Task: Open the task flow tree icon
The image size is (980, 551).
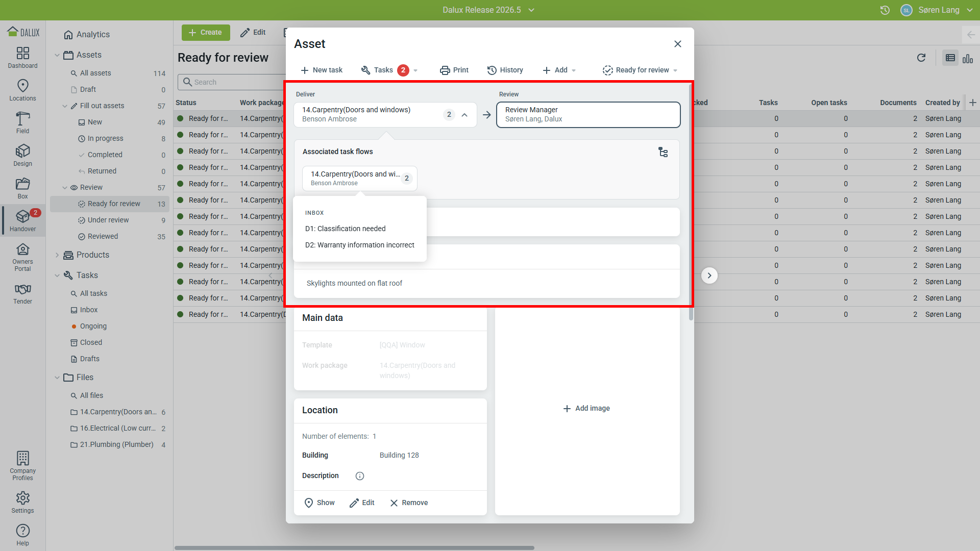Action: 663,152
